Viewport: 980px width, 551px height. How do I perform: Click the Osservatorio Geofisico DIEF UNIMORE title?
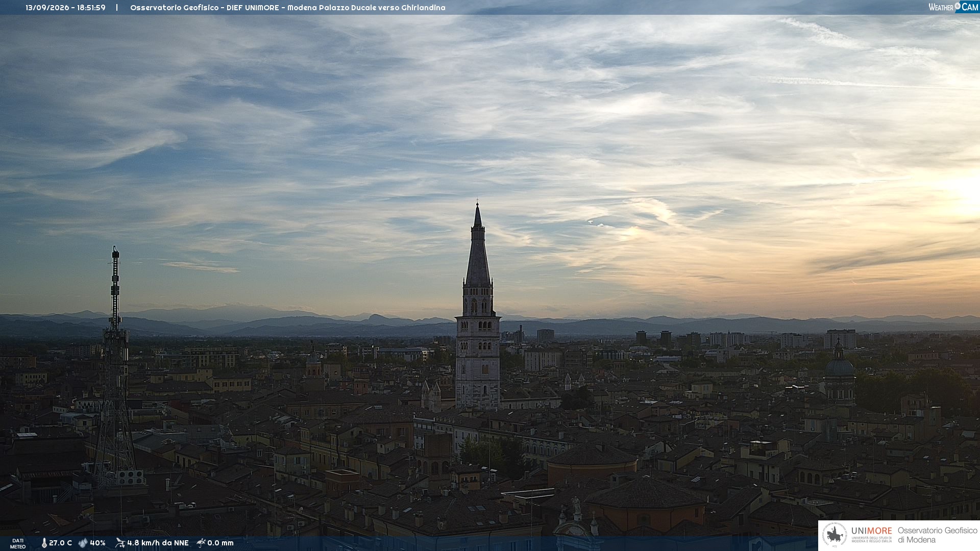click(x=288, y=8)
